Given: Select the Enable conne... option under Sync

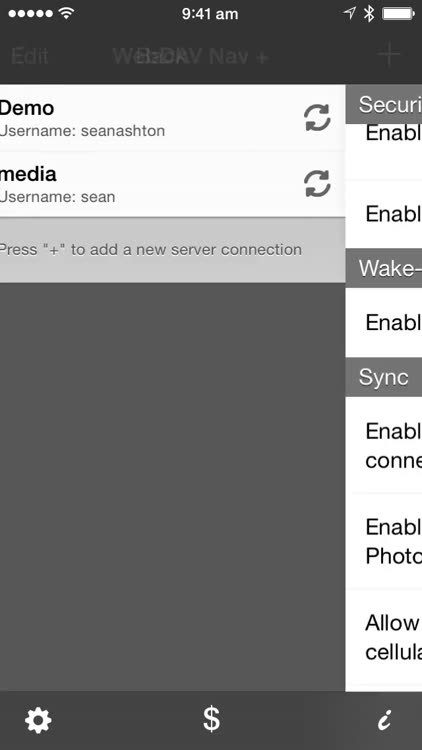Looking at the screenshot, I should pyautogui.click(x=384, y=445).
